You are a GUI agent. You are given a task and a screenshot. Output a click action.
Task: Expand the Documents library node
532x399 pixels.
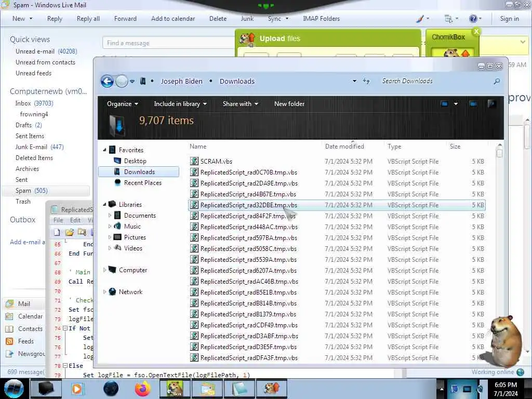(110, 216)
